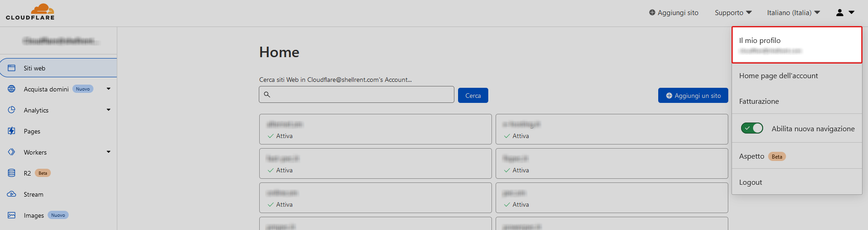This screenshot has width=868, height=230.
Task: Expand the Acquista domini submenu arrow
Action: [x=109, y=89]
